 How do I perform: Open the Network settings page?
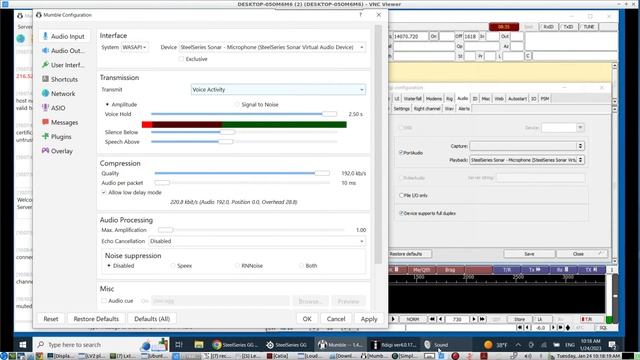(64, 93)
